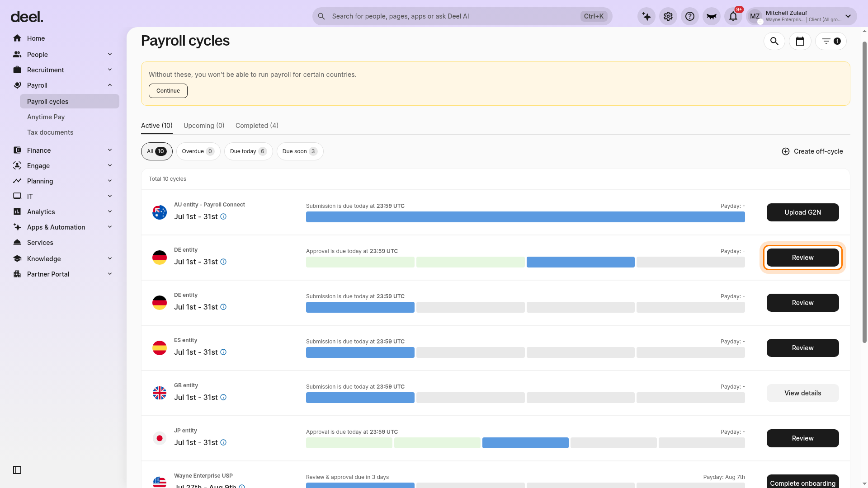Screen dimensions: 868x488
Task: Click Continue in the warning banner
Action: pyautogui.click(x=168, y=91)
